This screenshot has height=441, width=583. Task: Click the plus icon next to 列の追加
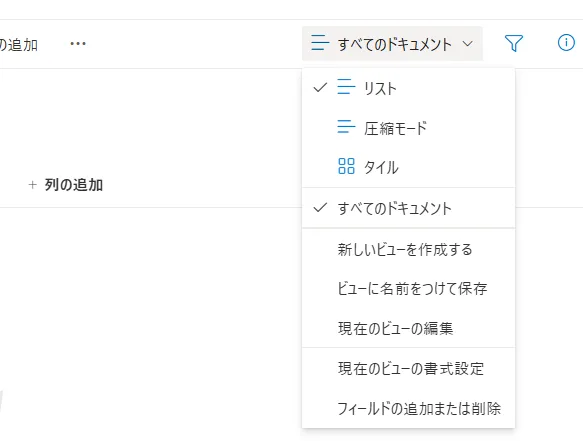point(33,185)
